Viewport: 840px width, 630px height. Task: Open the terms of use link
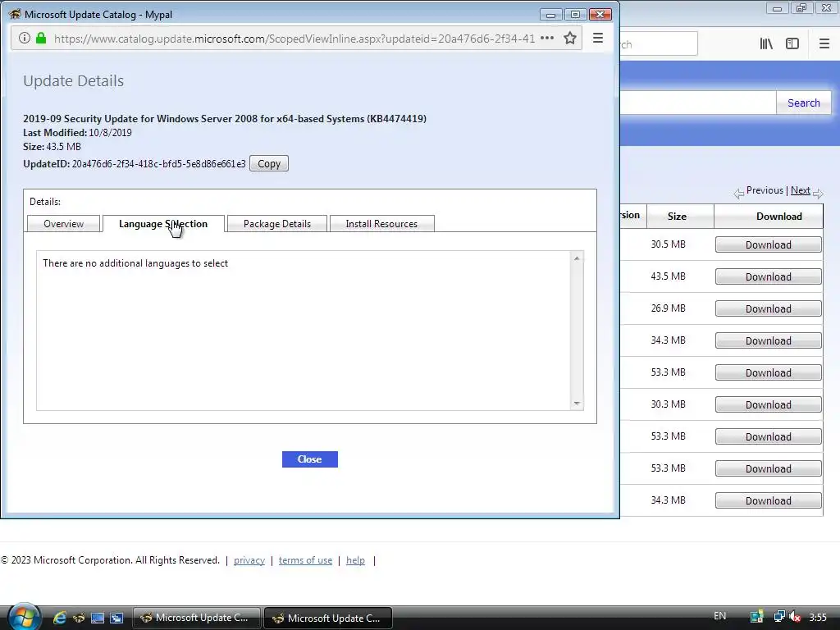click(x=305, y=560)
